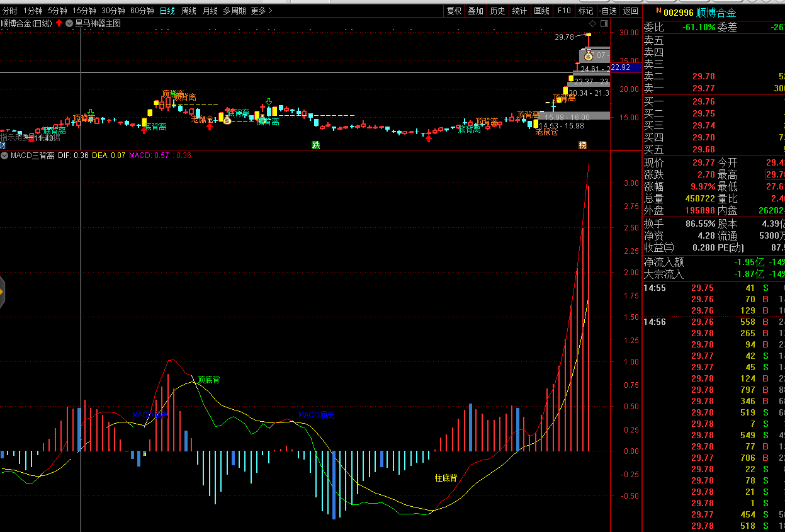Click the red up-arrow signal at the chart low

tap(429, 138)
